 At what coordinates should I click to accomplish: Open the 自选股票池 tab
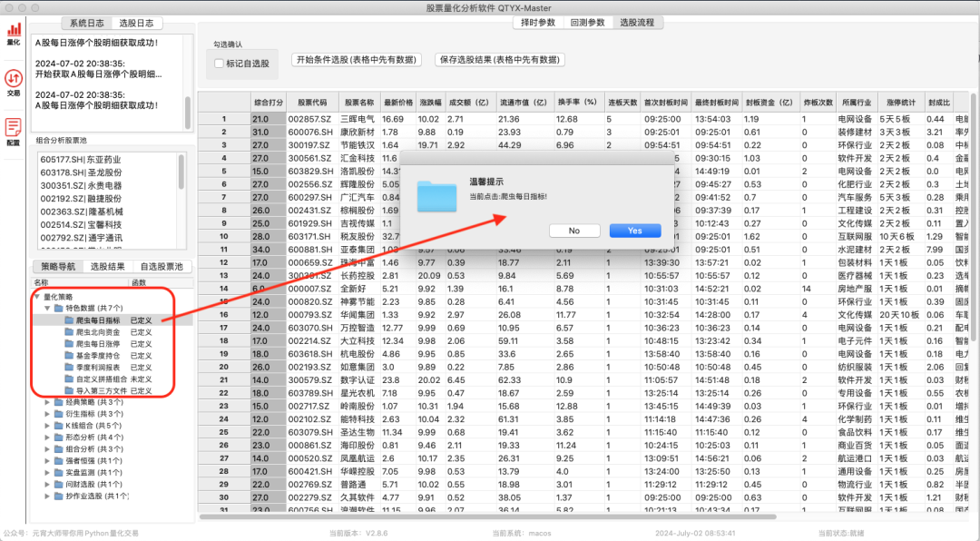coord(162,267)
